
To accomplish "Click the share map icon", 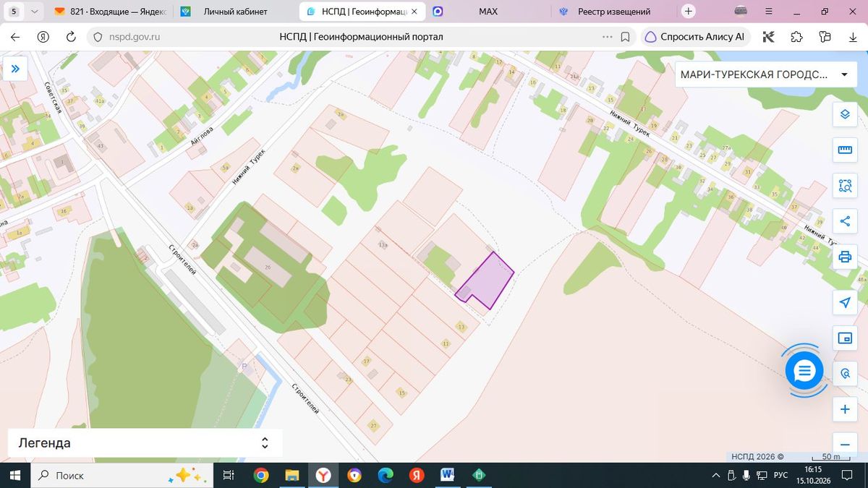I will [844, 221].
